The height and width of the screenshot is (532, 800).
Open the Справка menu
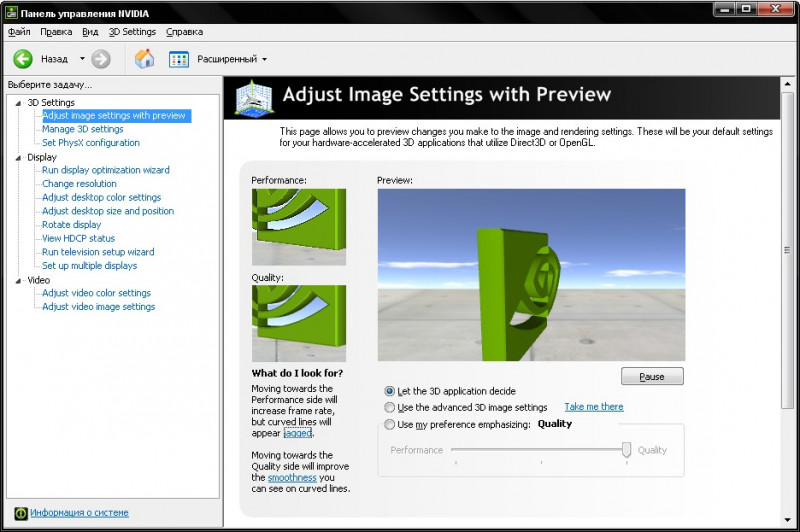pos(185,32)
